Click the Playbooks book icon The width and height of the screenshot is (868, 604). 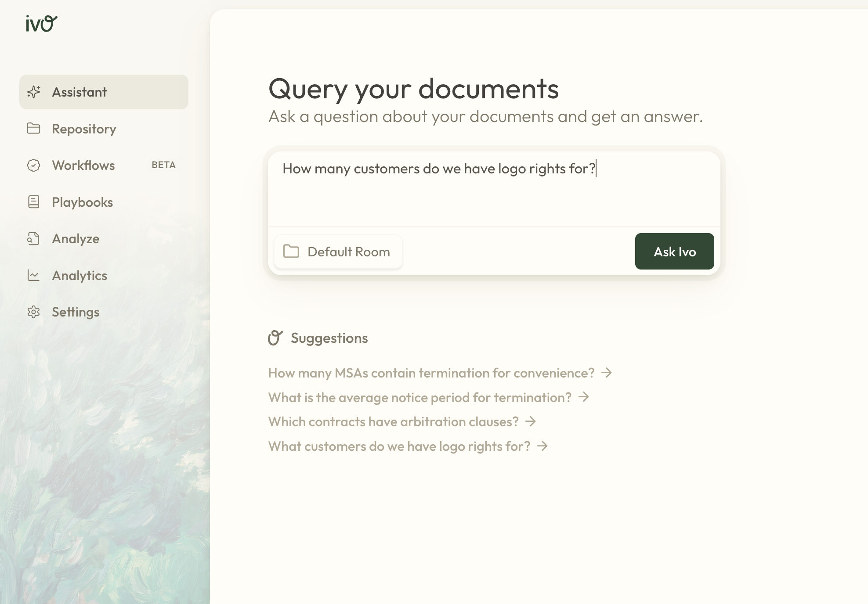(x=34, y=202)
